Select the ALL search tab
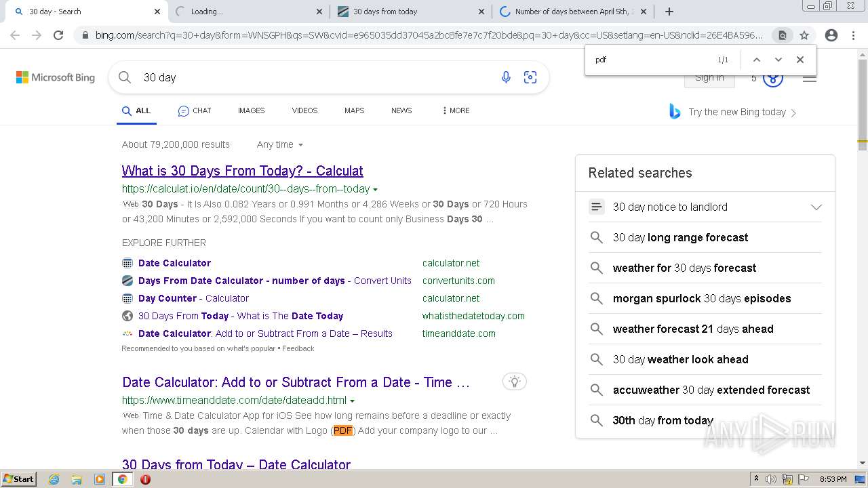The height and width of the screenshot is (488, 868). point(136,110)
